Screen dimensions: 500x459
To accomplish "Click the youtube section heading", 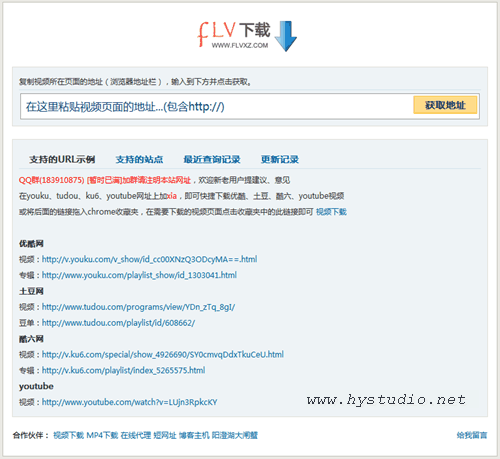I will click(x=36, y=386).
